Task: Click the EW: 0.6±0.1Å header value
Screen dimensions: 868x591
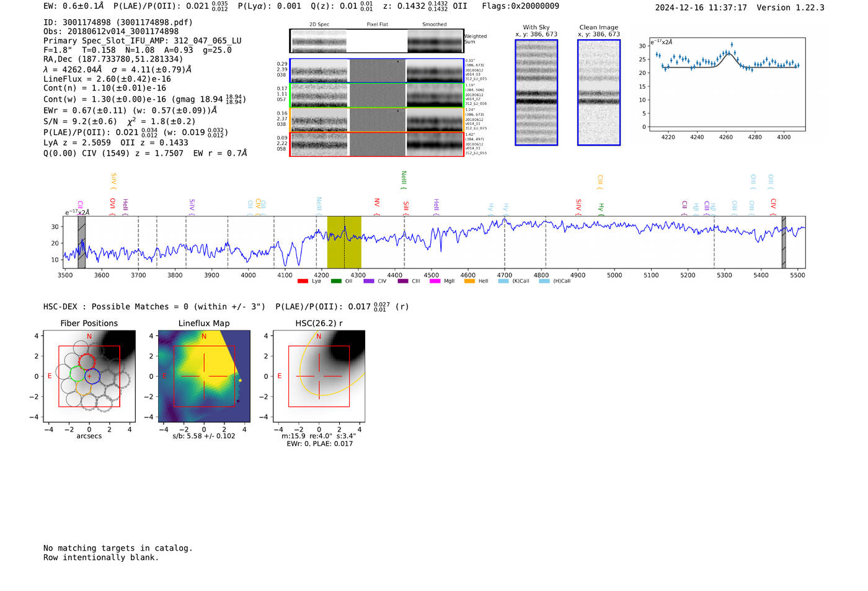Action: point(74,6)
